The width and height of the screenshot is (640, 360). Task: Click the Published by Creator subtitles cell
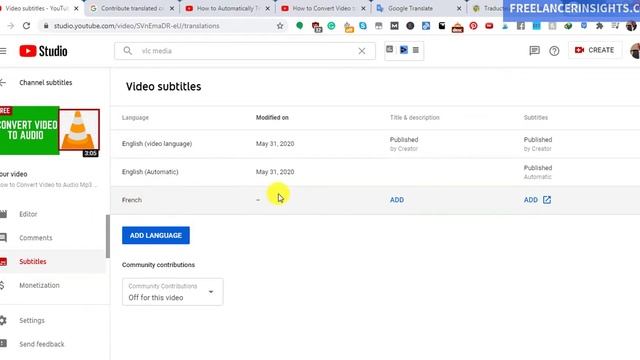click(x=538, y=144)
